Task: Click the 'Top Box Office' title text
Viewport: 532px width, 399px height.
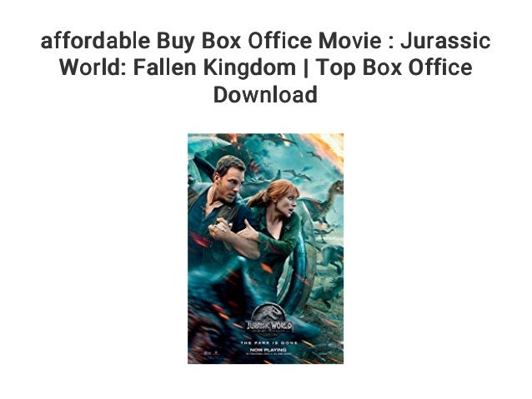Action: 394,67
